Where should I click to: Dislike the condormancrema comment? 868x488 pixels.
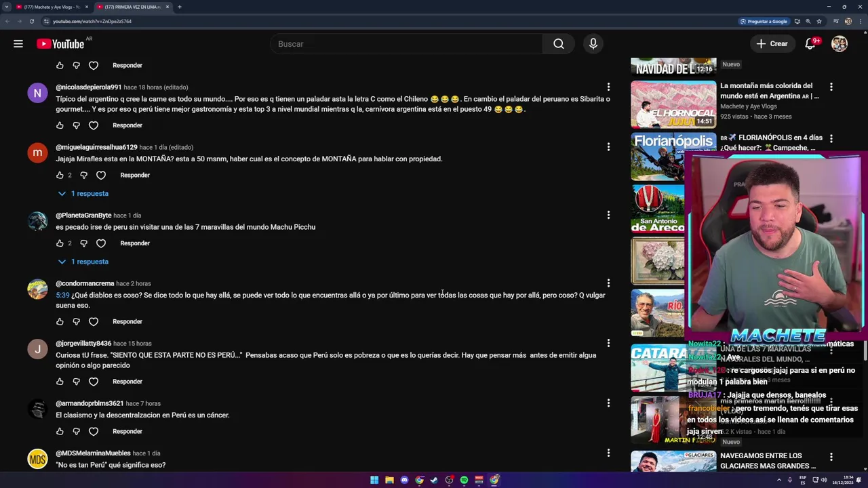(x=76, y=322)
